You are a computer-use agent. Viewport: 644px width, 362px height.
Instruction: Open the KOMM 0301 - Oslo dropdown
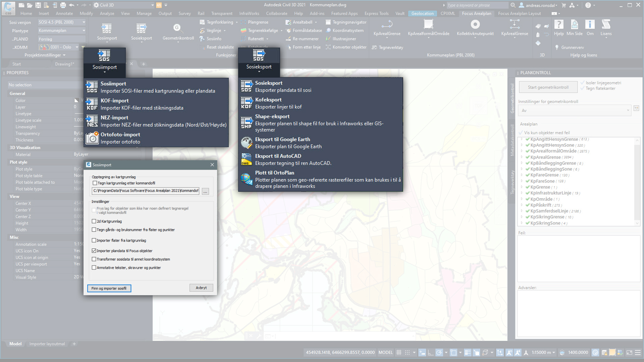pos(59,47)
